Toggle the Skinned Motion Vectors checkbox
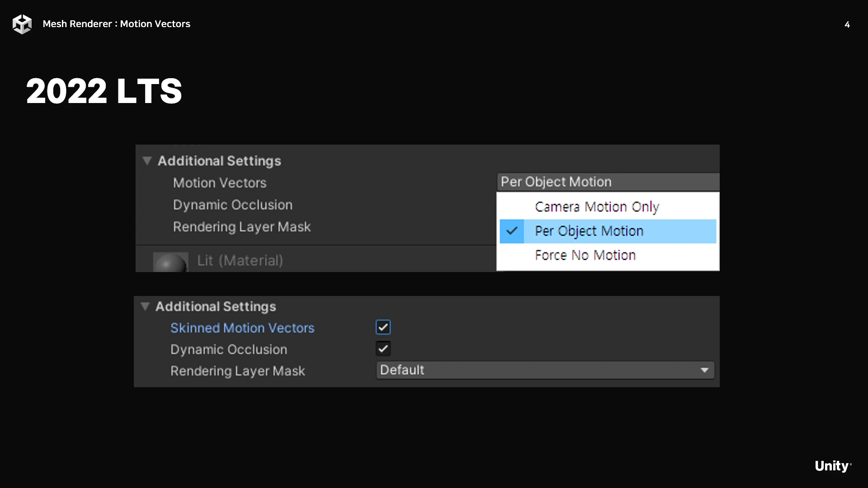868x488 pixels. [x=383, y=327]
